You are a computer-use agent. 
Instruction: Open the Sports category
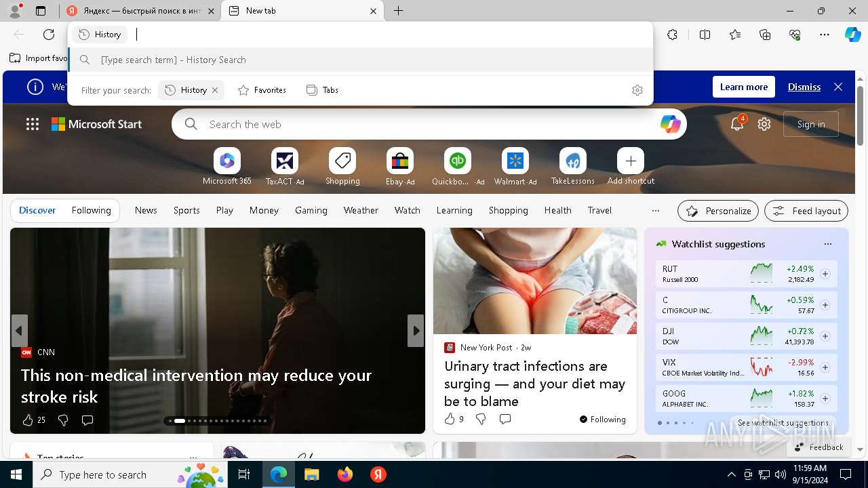click(x=186, y=211)
